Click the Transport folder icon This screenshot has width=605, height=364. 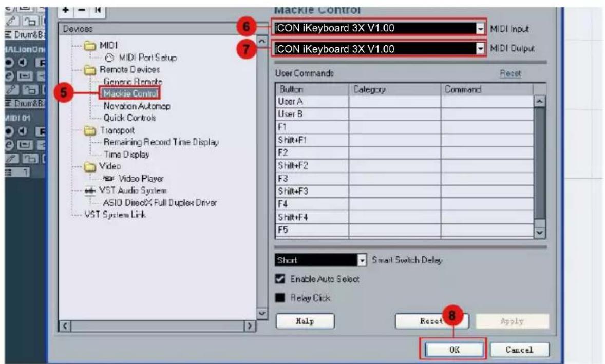point(90,131)
